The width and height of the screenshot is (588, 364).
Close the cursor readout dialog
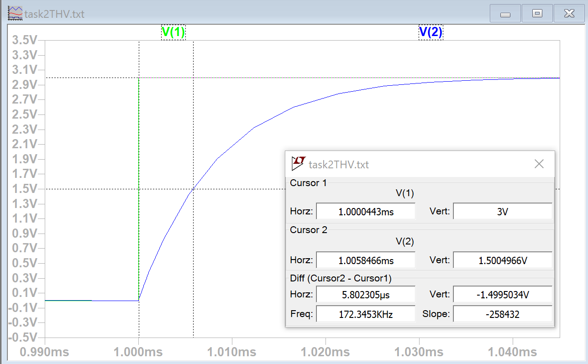[x=539, y=164]
